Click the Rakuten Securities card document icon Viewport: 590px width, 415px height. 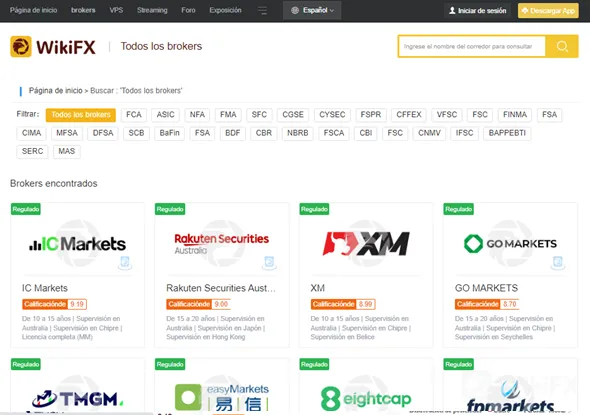click(269, 262)
